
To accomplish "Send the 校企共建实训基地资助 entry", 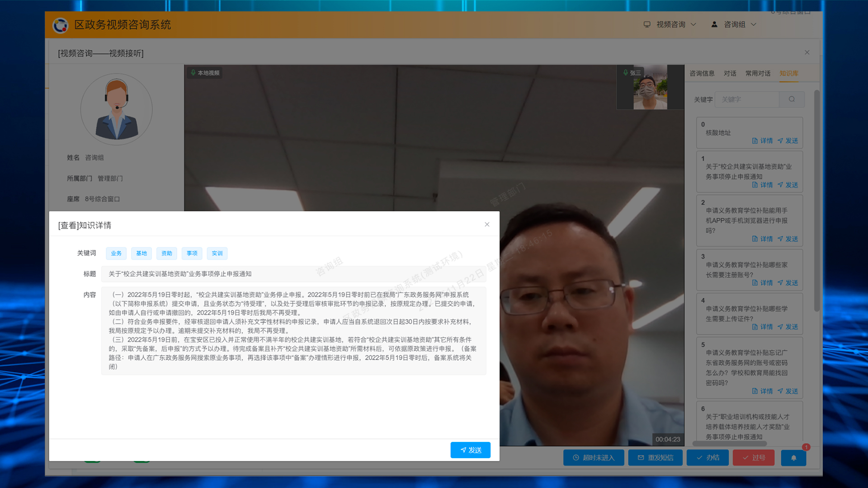I will coord(788,185).
